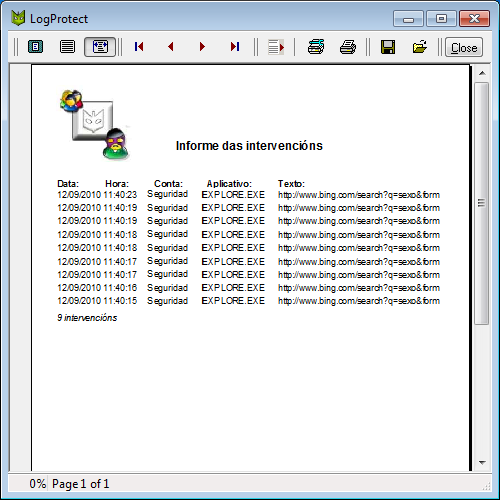The width and height of the screenshot is (500, 500).
Task: Jump to the last page
Action: [x=235, y=47]
